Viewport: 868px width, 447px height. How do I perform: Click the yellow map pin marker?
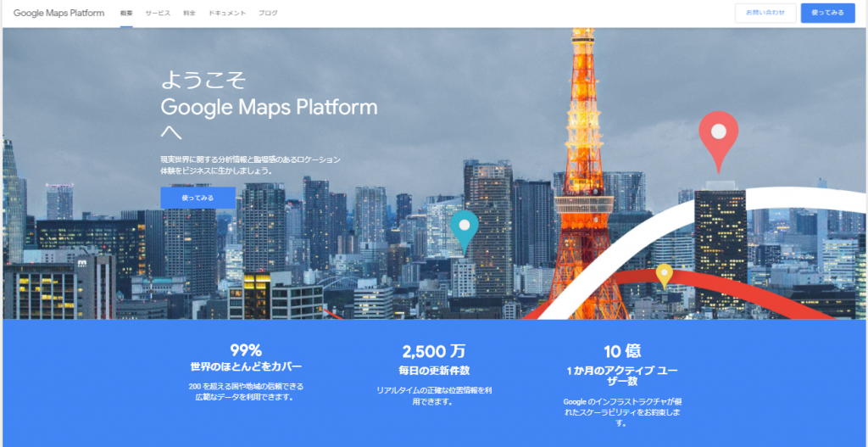[x=664, y=276]
